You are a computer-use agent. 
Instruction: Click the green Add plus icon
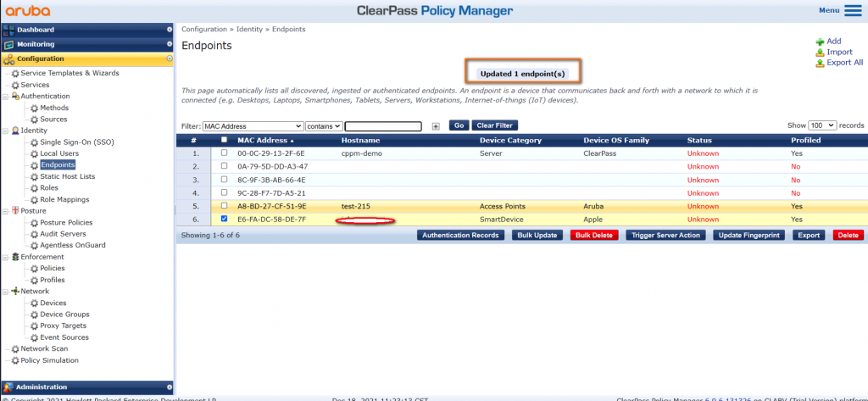820,42
